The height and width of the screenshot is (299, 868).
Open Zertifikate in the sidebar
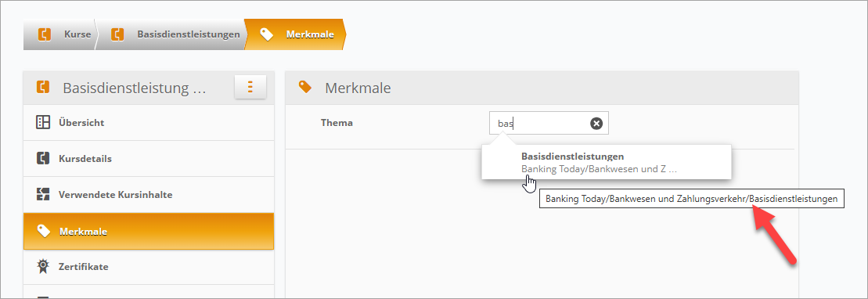tap(149, 267)
